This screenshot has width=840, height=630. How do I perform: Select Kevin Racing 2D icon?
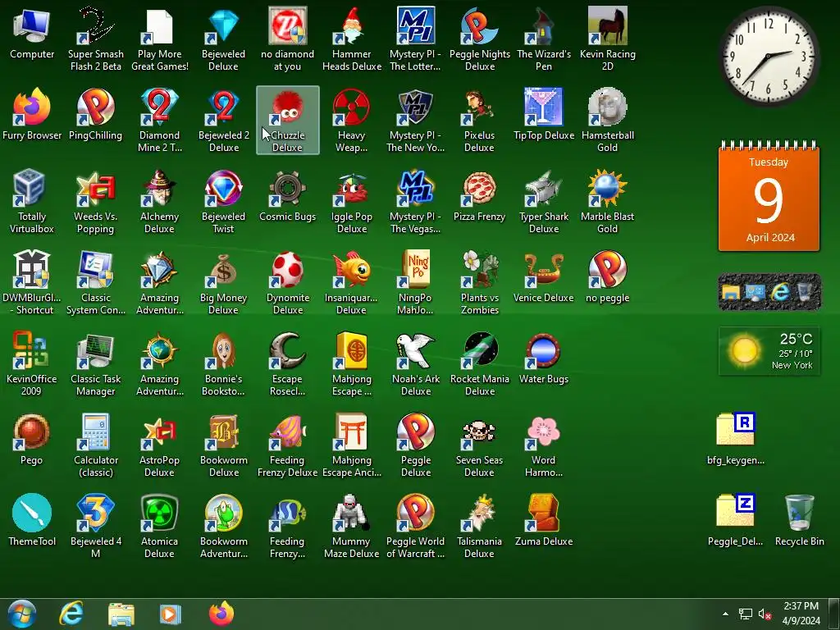tap(608, 39)
